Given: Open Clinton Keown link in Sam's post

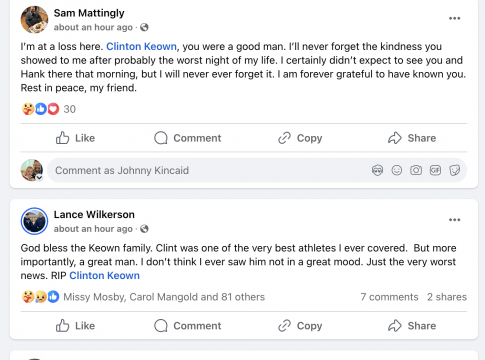Looking at the screenshot, I should 141,46.
